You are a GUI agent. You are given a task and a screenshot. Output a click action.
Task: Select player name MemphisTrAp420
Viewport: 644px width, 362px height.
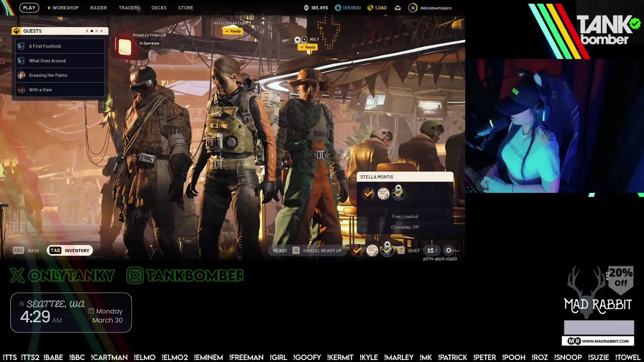[149, 35]
